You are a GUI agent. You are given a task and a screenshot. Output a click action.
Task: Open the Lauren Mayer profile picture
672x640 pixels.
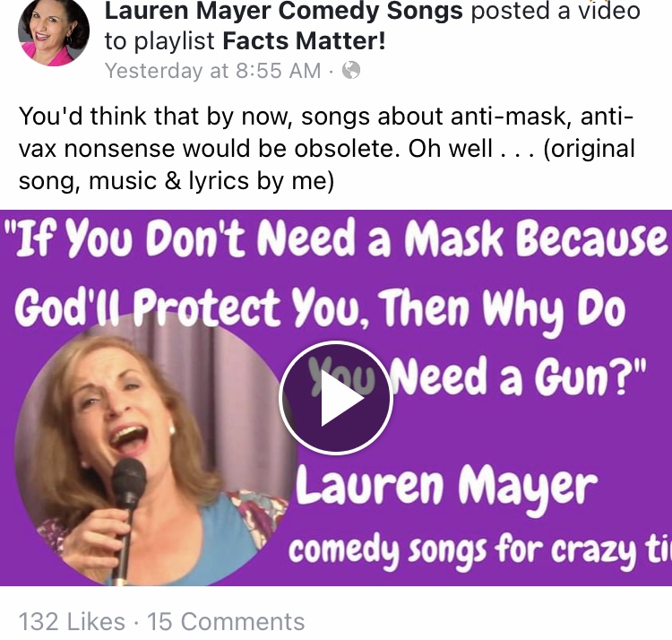tap(54, 31)
